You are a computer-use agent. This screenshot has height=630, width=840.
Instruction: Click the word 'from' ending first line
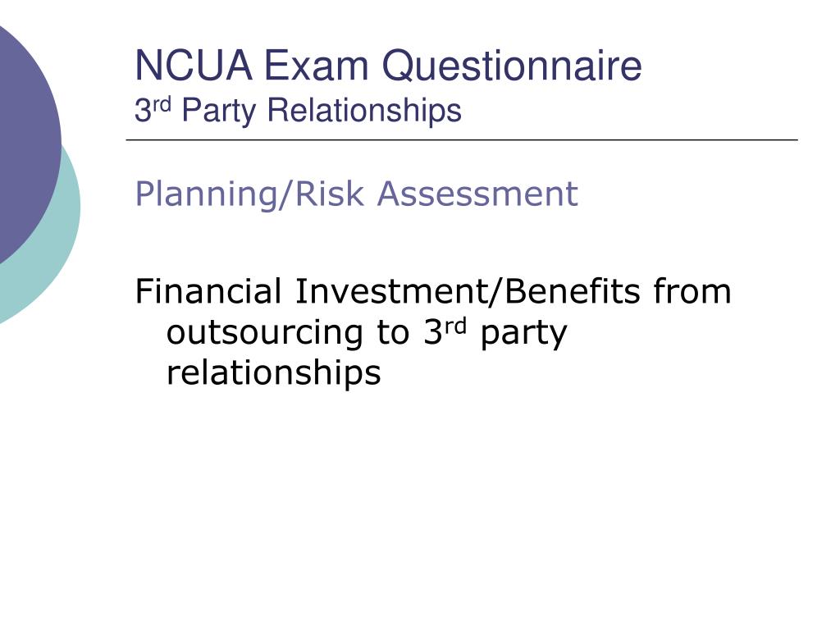[x=692, y=291]
